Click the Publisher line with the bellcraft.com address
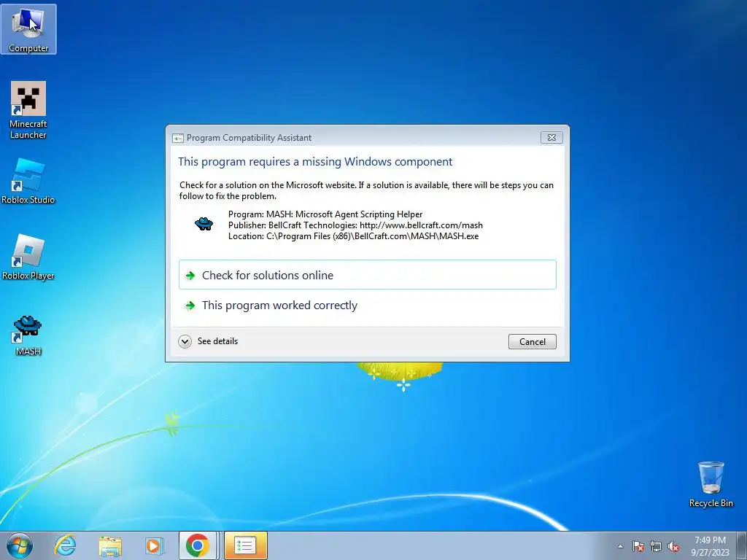 pyautogui.click(x=355, y=225)
